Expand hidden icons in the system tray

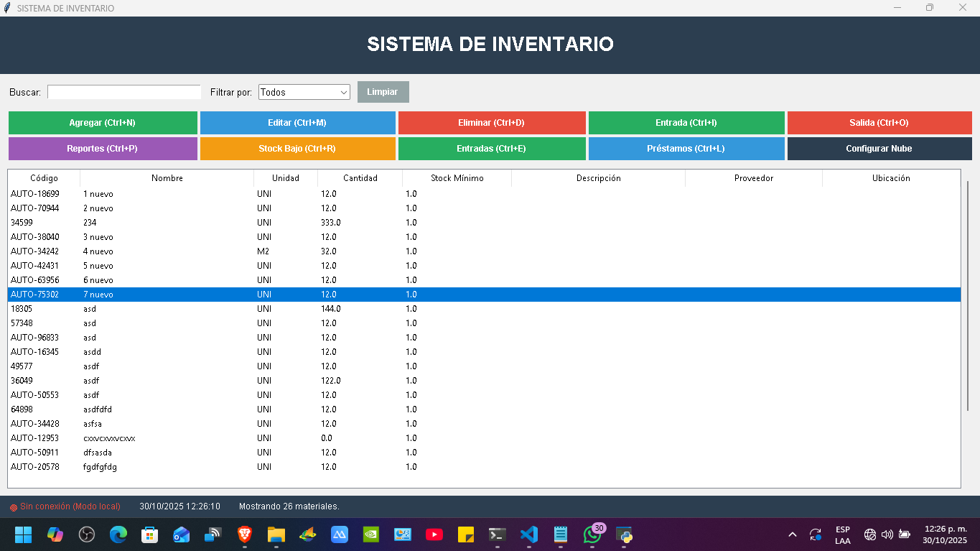[x=793, y=534]
